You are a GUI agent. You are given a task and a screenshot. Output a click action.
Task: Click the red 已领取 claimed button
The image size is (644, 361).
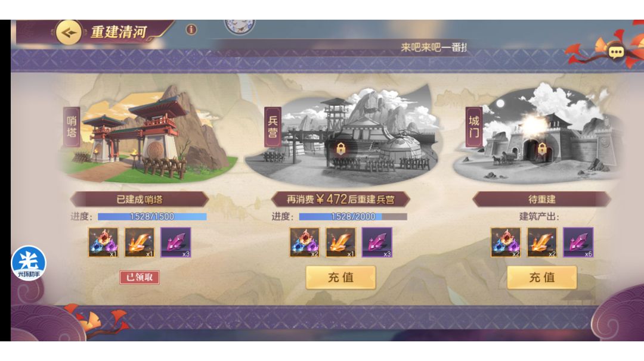[140, 278]
